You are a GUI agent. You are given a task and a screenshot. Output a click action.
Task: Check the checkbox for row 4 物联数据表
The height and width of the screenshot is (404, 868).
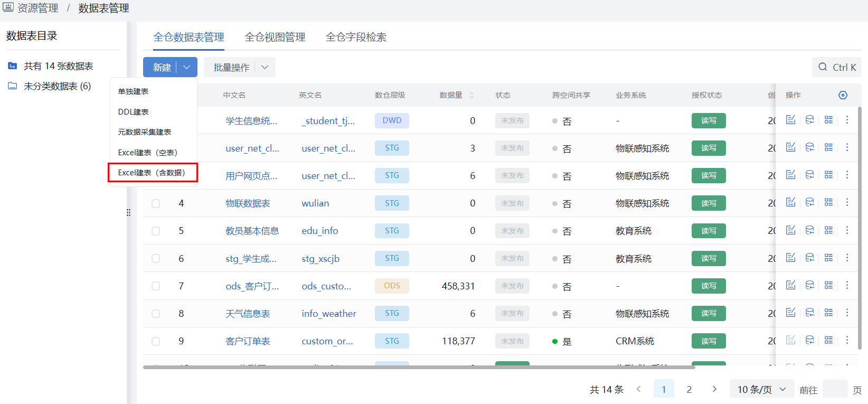[156, 203]
